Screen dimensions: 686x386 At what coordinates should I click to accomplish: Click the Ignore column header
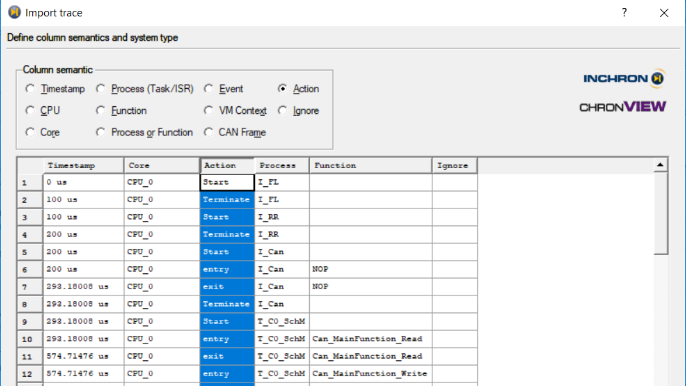click(455, 165)
